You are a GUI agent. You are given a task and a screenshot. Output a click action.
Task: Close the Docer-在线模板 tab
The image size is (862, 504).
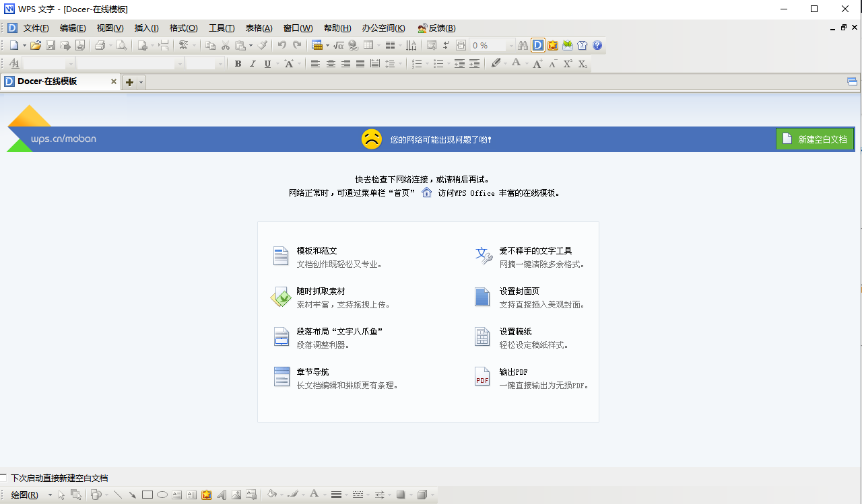113,82
